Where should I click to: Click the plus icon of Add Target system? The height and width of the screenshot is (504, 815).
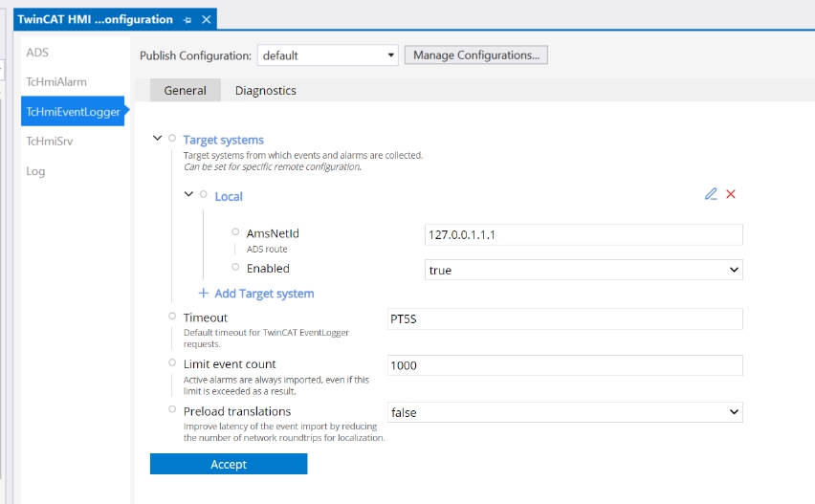coord(203,293)
